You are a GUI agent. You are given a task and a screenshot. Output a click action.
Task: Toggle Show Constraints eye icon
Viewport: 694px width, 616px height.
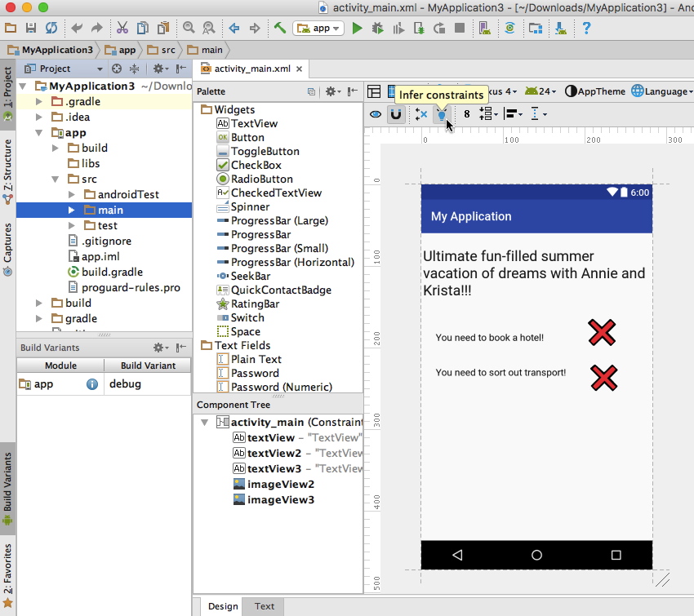click(376, 114)
